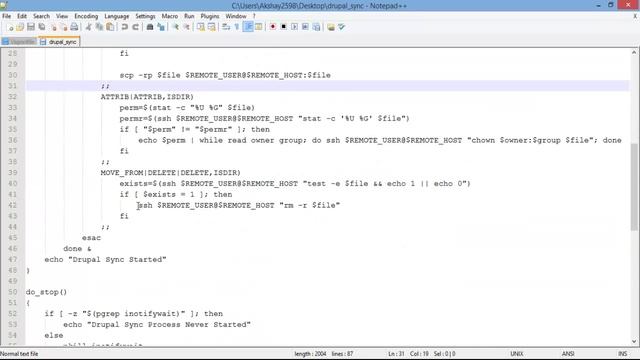The height and width of the screenshot is (360, 640).
Task: Click the UNIX line-ending status entry
Action: click(516, 354)
